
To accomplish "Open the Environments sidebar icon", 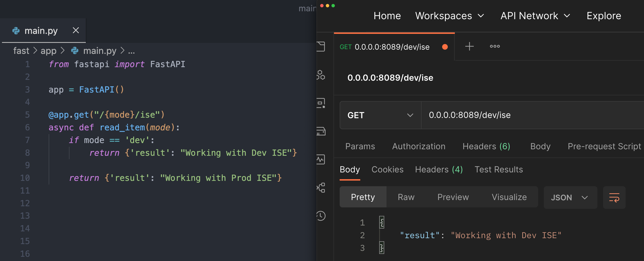I will pos(321,103).
